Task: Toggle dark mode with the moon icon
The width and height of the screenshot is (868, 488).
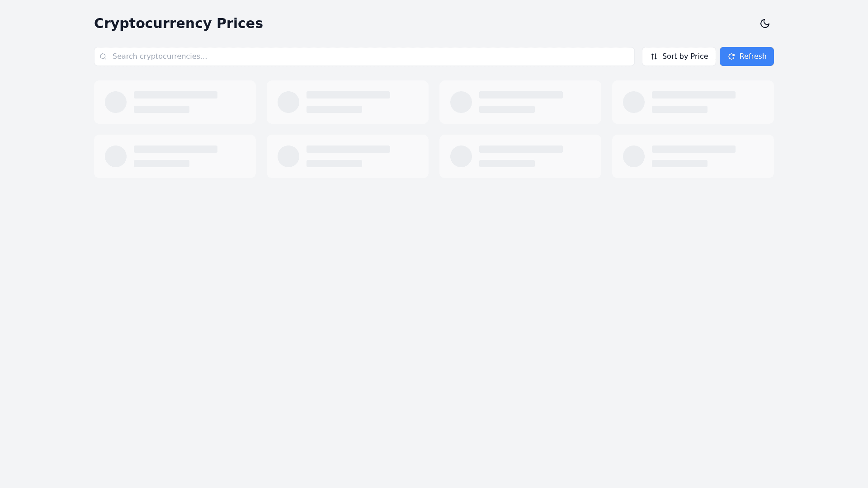Action: pos(764,23)
